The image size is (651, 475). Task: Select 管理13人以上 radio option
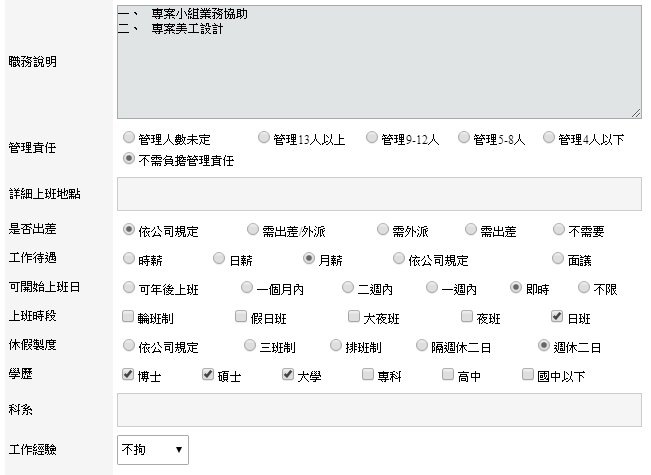[263, 138]
